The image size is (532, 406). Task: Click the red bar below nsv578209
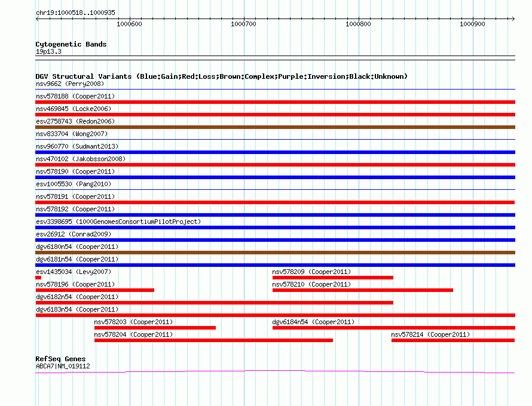333,278
